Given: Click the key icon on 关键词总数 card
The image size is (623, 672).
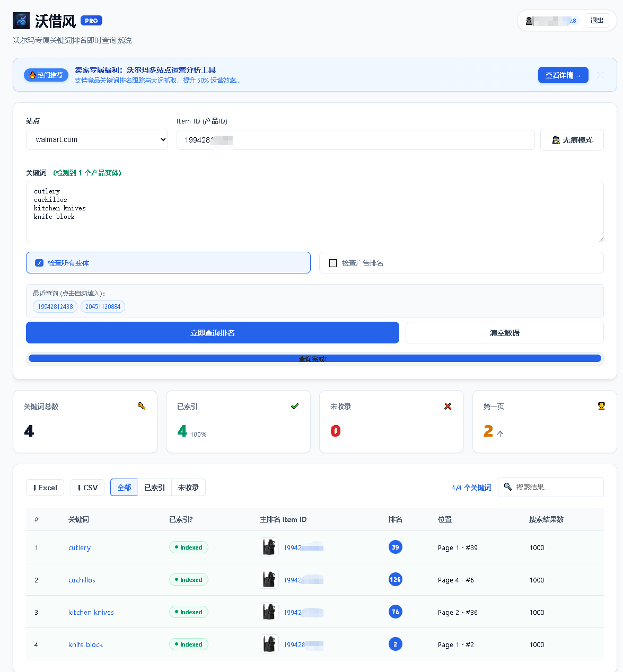Looking at the screenshot, I should point(142,406).
